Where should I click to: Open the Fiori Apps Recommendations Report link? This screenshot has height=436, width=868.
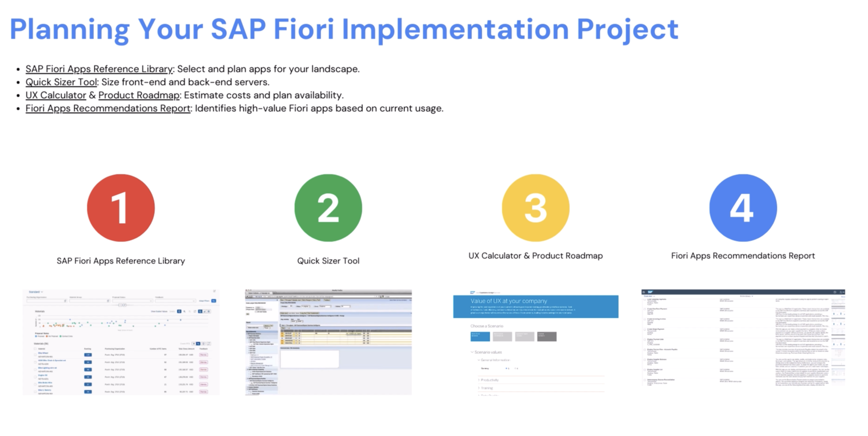[108, 108]
